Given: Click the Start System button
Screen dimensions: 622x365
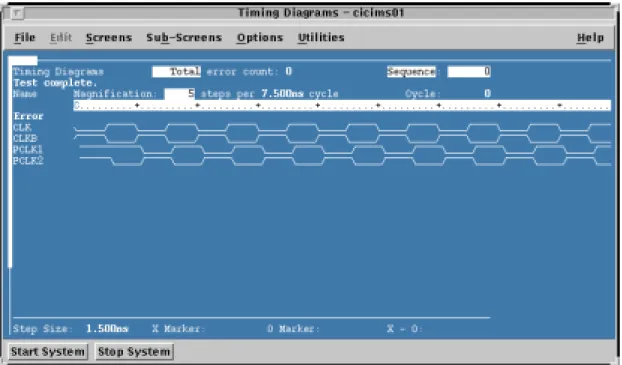Looking at the screenshot, I should click(x=48, y=352).
